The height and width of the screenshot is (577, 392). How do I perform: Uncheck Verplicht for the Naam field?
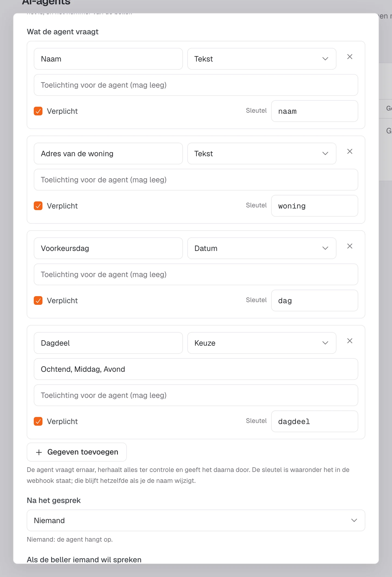pos(38,111)
